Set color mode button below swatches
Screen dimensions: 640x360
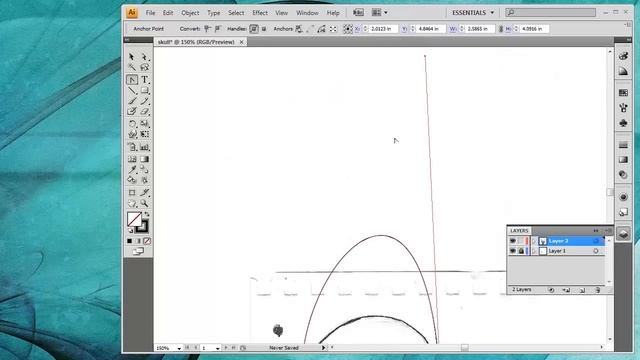coord(129,241)
